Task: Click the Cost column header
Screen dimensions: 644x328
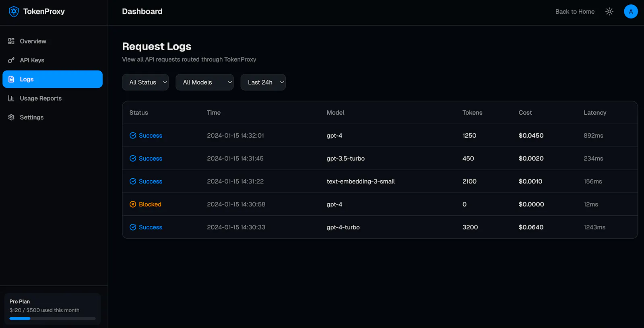Action: coord(525,113)
